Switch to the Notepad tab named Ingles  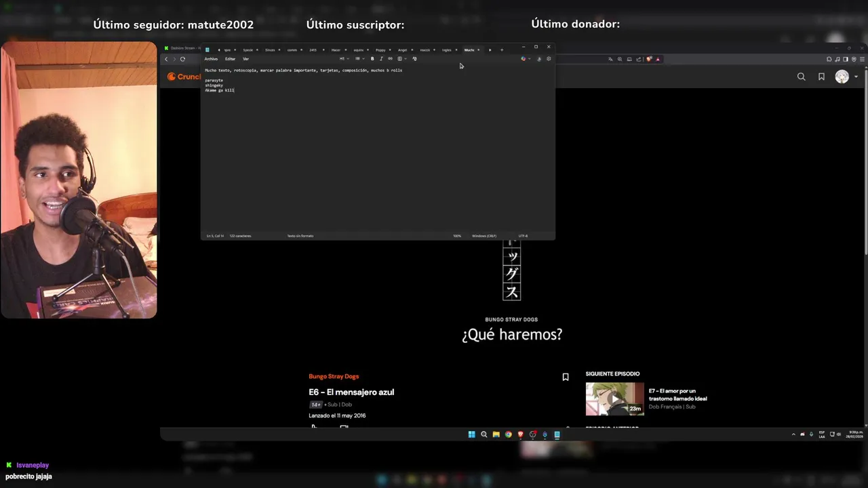click(446, 49)
